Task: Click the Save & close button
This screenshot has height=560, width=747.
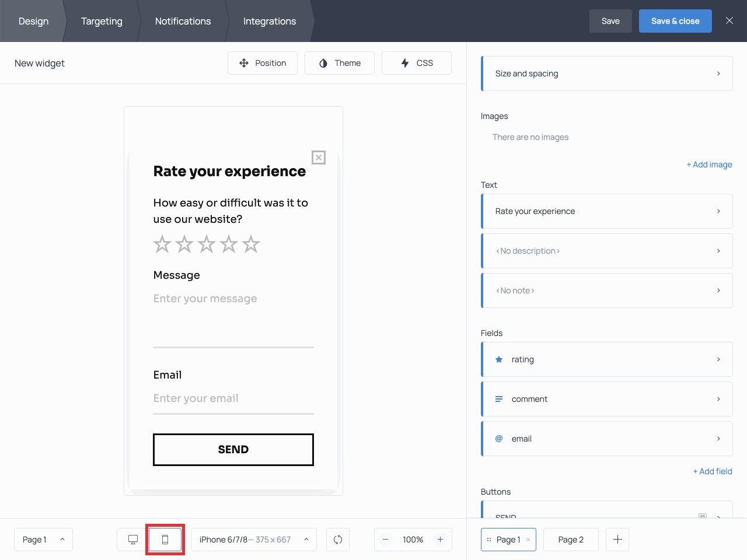Action: click(x=675, y=20)
